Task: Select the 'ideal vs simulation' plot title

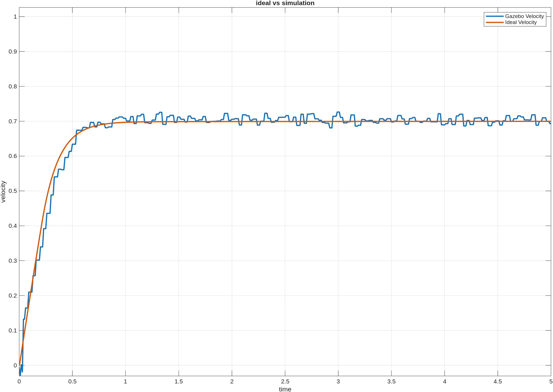Action: 285,3
